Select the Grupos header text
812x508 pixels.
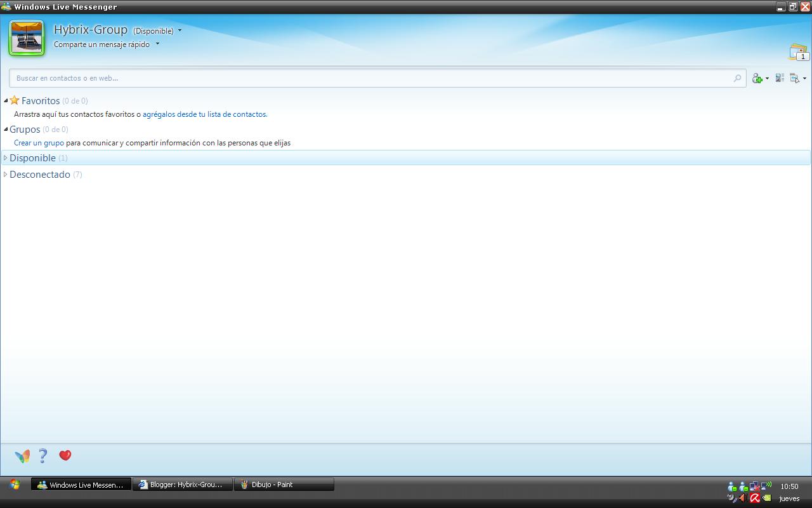(25, 130)
